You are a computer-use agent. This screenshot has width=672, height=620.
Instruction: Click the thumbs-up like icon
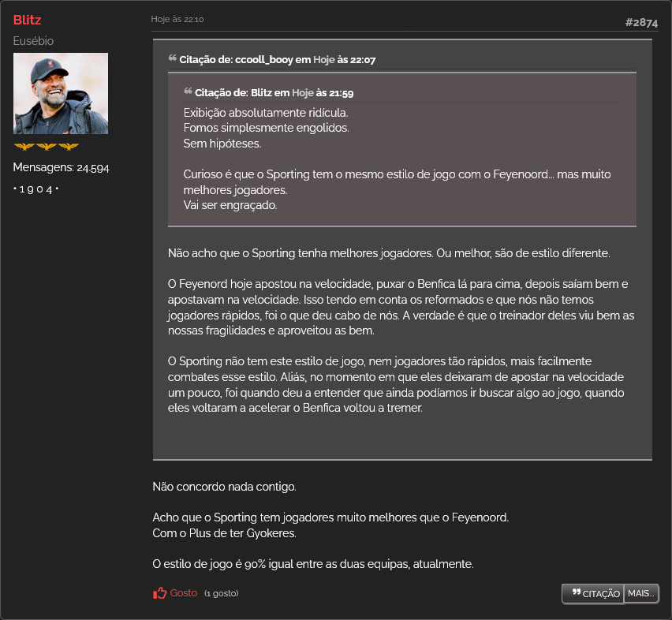[160, 593]
